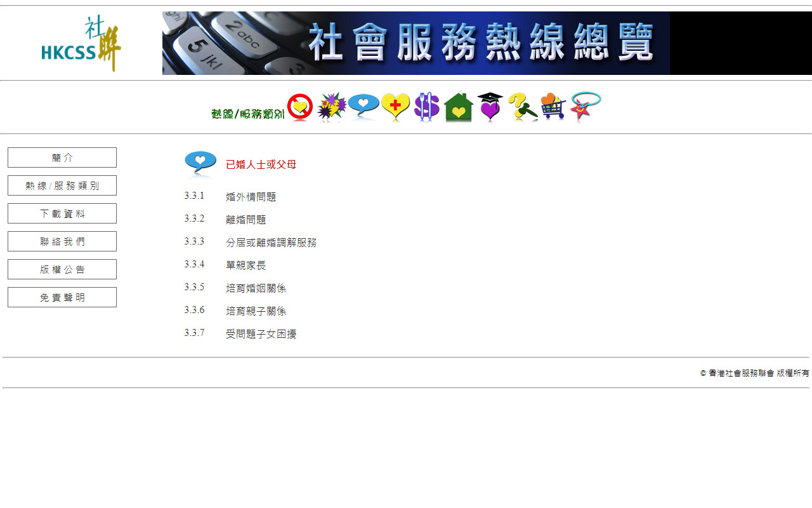The image size is (812, 508).
Task: Select the 單親家長 topic link
Action: pos(246,265)
